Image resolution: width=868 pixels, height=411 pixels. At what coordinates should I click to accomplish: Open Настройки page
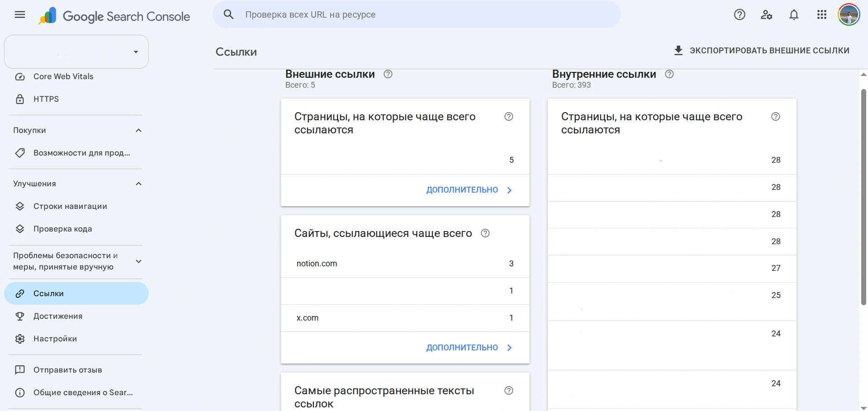[x=76, y=339]
